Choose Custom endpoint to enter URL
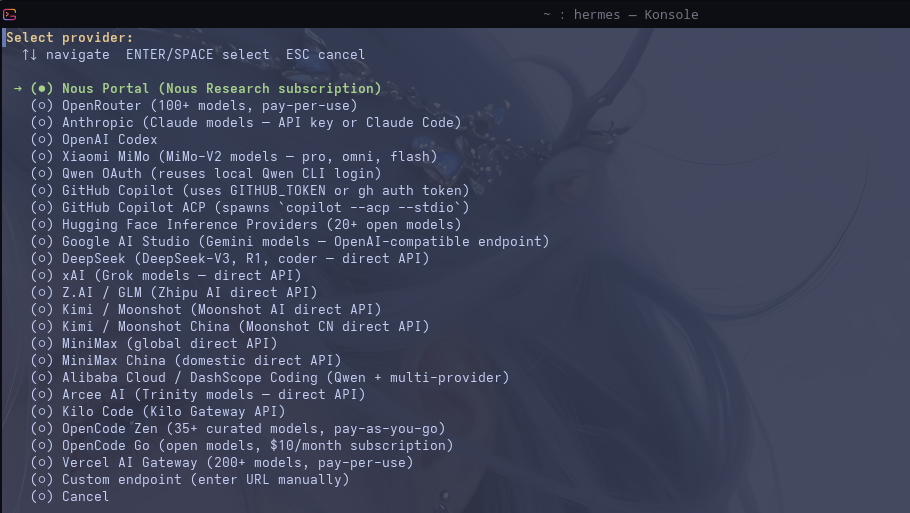 click(x=190, y=479)
